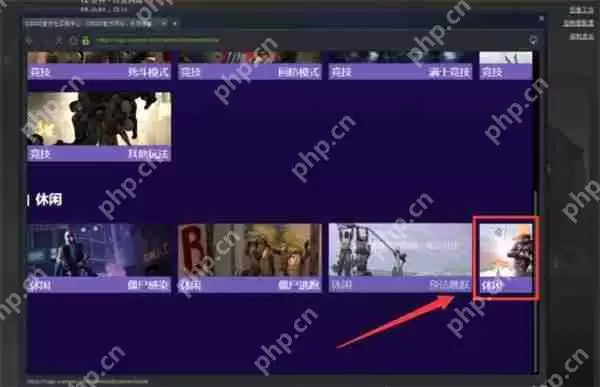
Task: Open the 休闲 card with the crane machinery
Action: coord(400,258)
